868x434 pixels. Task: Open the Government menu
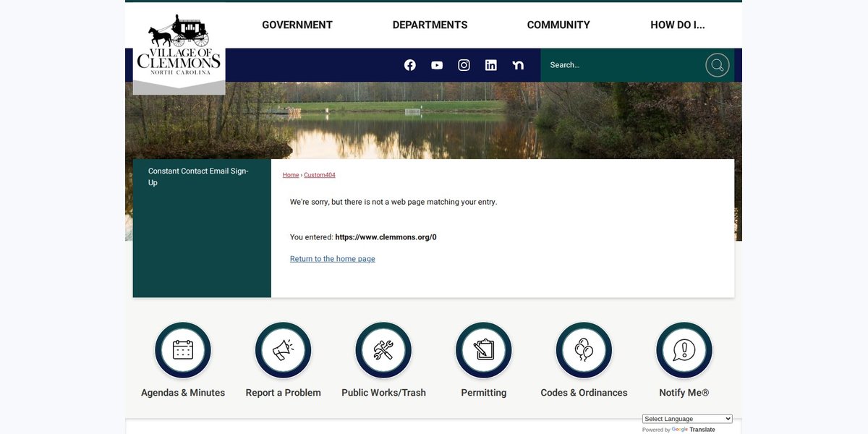point(297,25)
